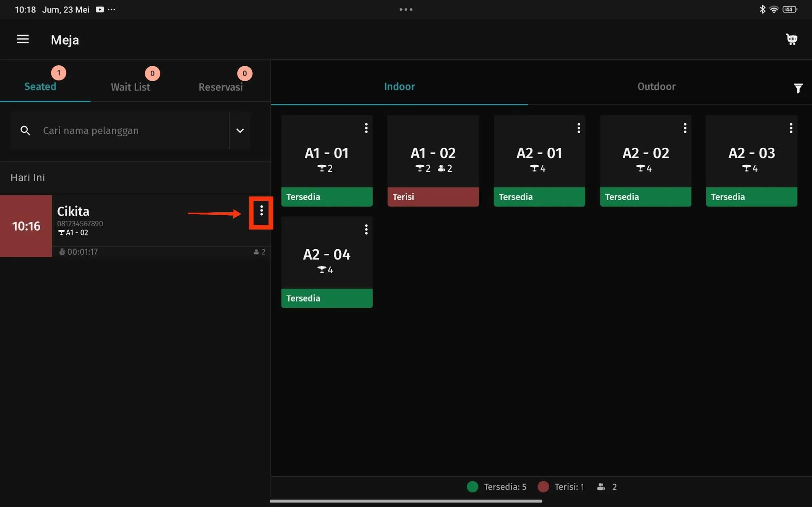This screenshot has height=507, width=812.
Task: Expand the customer search dropdown chevron
Action: (240, 131)
